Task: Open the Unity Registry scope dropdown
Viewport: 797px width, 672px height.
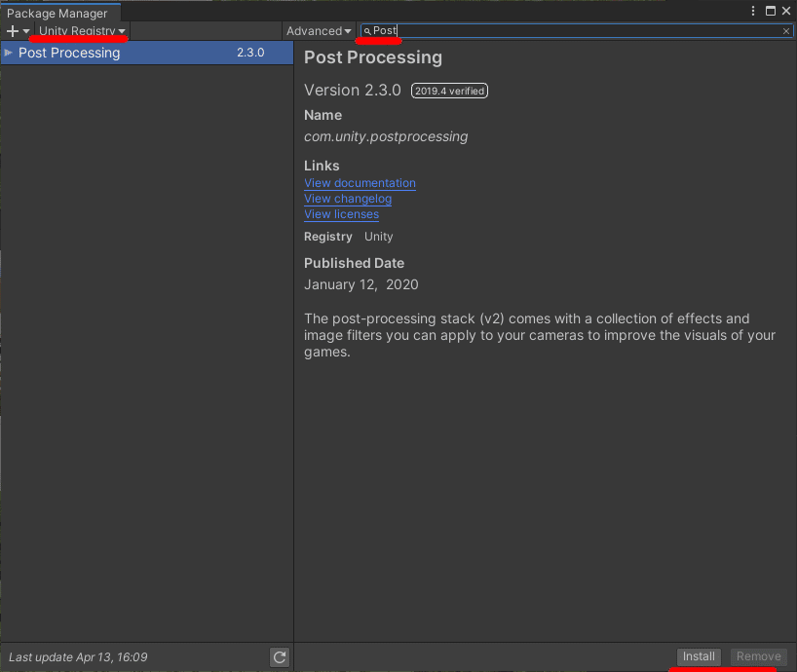Action: [x=82, y=31]
